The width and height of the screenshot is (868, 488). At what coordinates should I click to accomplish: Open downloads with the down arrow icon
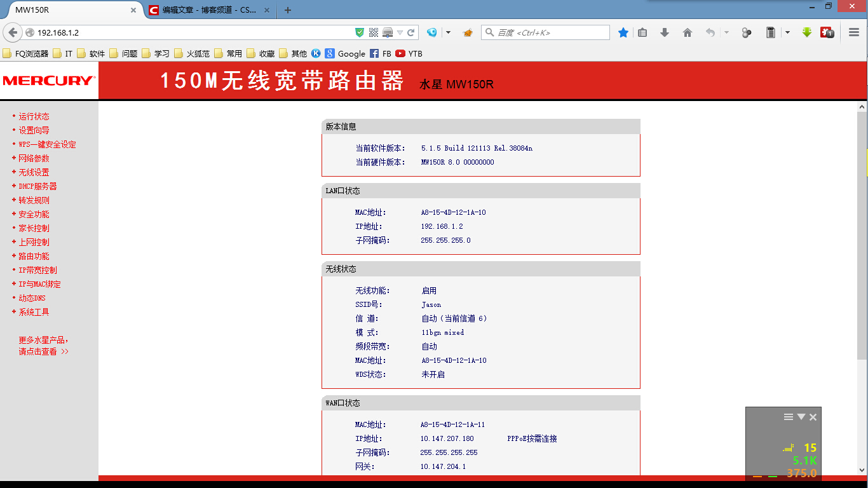[x=665, y=32]
